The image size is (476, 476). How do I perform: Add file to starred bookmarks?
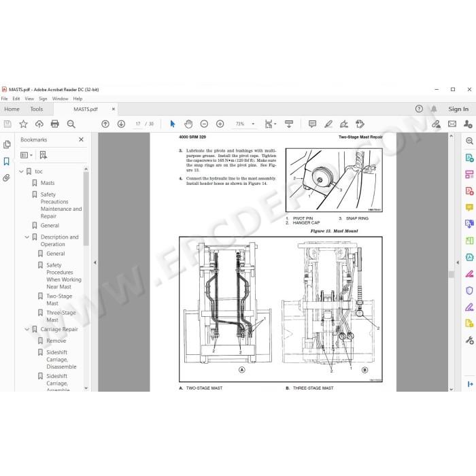pos(23,124)
